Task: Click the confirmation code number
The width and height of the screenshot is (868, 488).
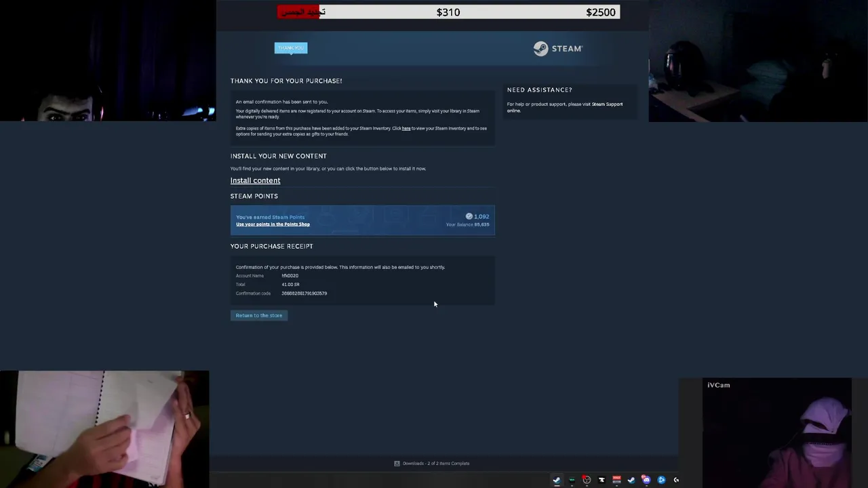Action: click(304, 293)
